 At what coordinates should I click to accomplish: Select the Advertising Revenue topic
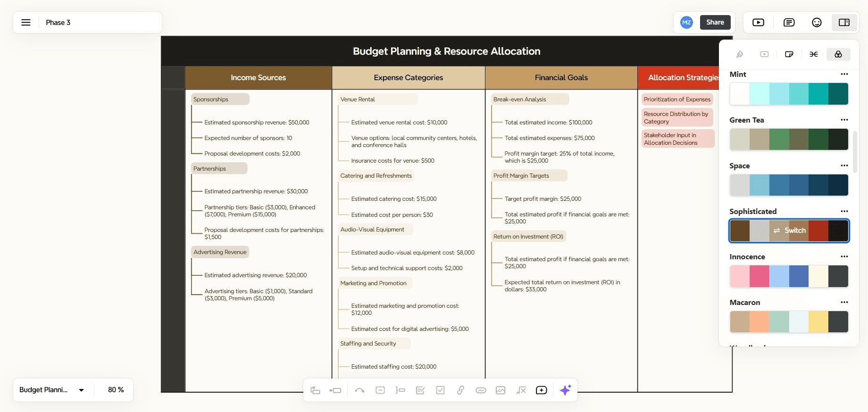tap(220, 252)
